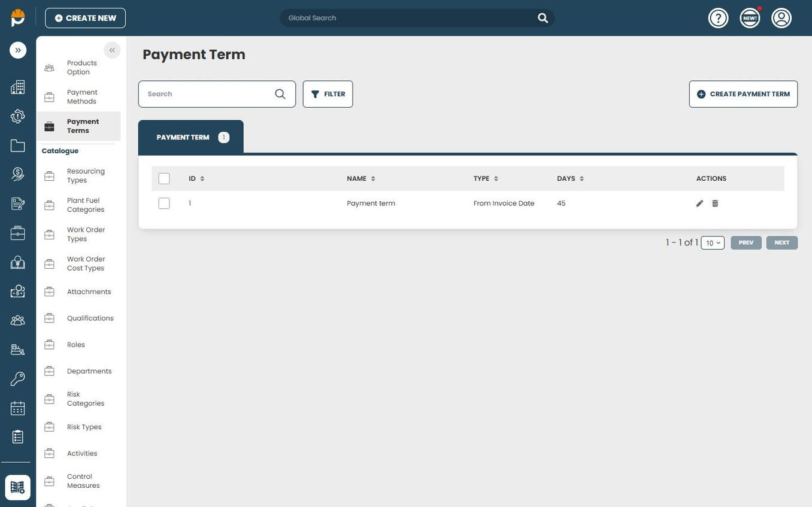
Task: Select Payment Terms in sidebar
Action: 78,126
